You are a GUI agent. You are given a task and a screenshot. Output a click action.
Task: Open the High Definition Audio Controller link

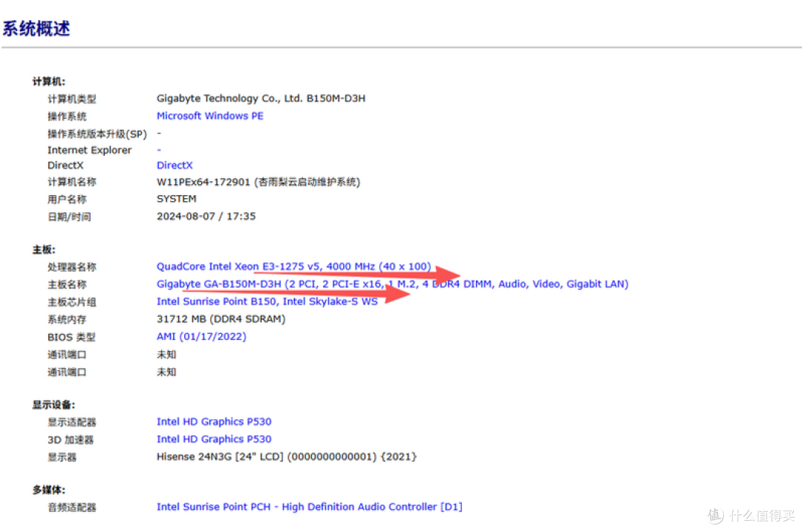pos(309,507)
